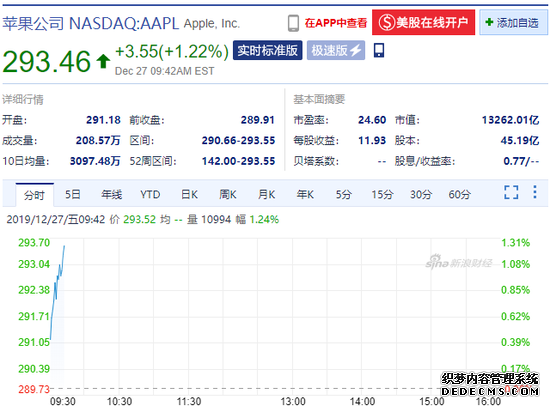Select the 分时 chart tab

pyautogui.click(x=34, y=195)
